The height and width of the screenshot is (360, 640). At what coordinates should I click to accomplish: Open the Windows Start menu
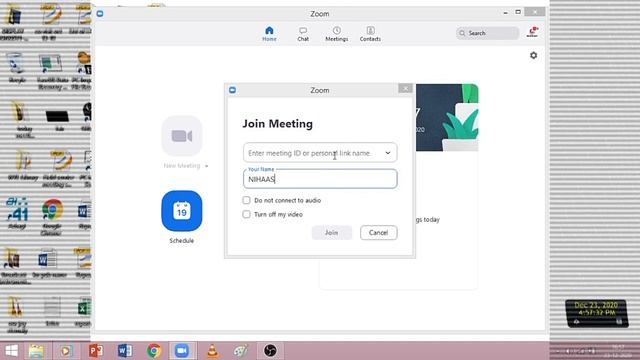click(x=11, y=351)
